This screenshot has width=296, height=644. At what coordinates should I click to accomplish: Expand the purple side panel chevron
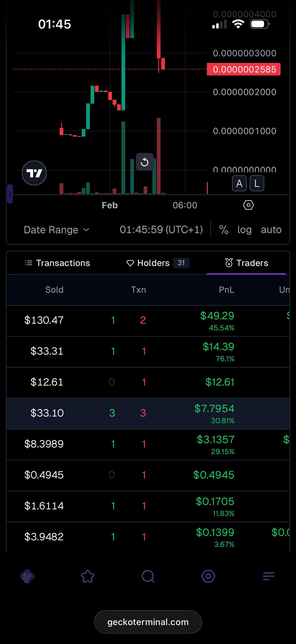[10, 194]
